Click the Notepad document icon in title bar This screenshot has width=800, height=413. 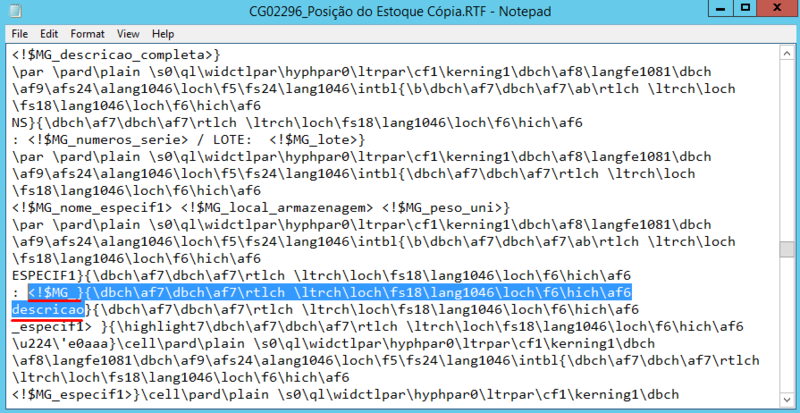click(x=16, y=11)
